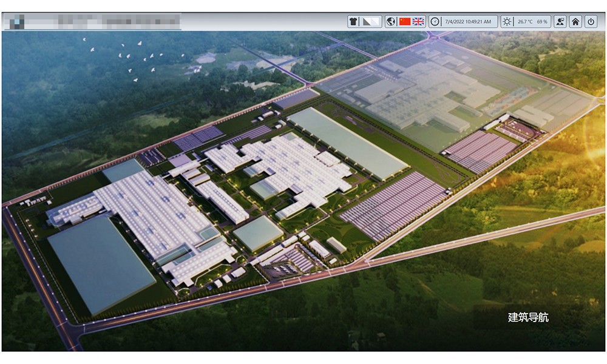Click the shirt theme/skin icon
Image resolution: width=607 pixels, height=364 pixels.
(354, 22)
